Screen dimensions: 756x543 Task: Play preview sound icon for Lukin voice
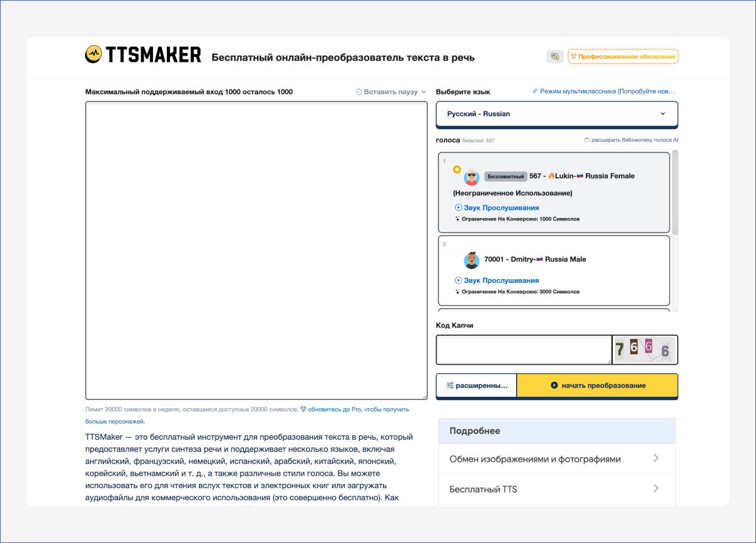pyautogui.click(x=459, y=207)
